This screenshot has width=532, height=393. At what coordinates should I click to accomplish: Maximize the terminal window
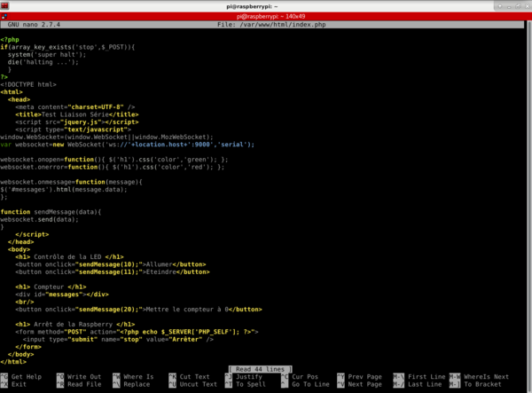pos(516,5)
